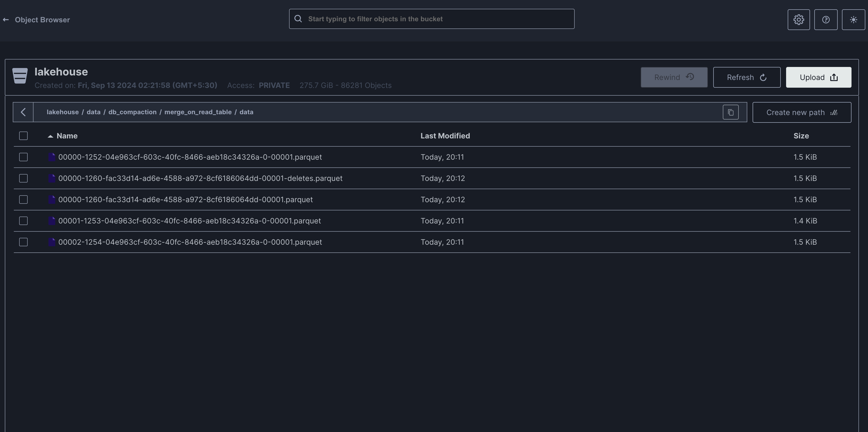Click the lakehouse bucket icon

[20, 76]
